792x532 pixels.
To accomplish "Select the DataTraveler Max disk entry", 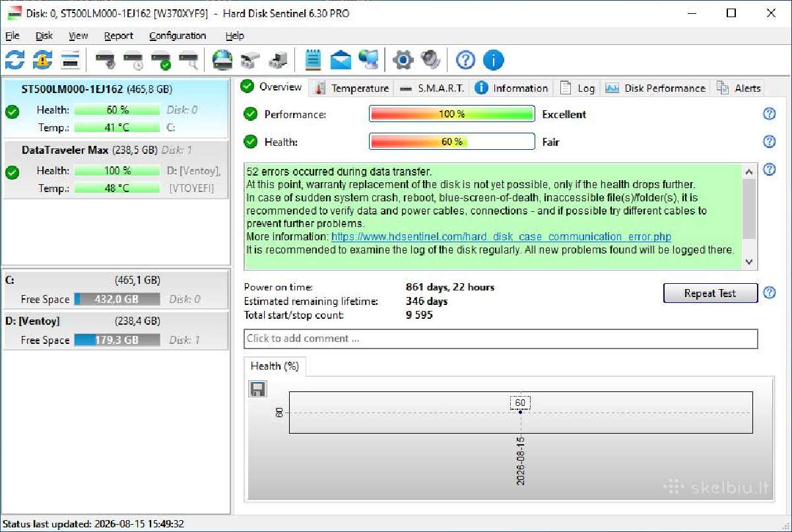I will click(115, 169).
